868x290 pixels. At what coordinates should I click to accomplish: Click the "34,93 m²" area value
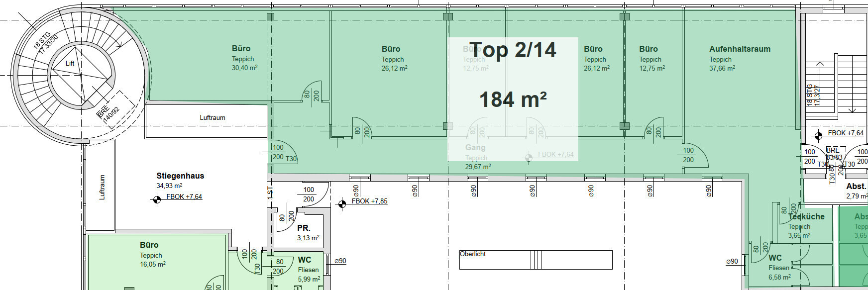[x=169, y=186]
